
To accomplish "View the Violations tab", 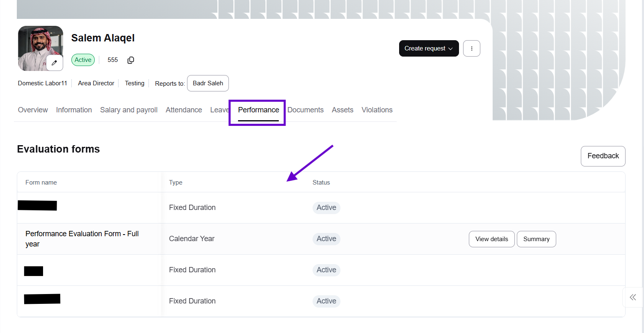I will click(377, 110).
